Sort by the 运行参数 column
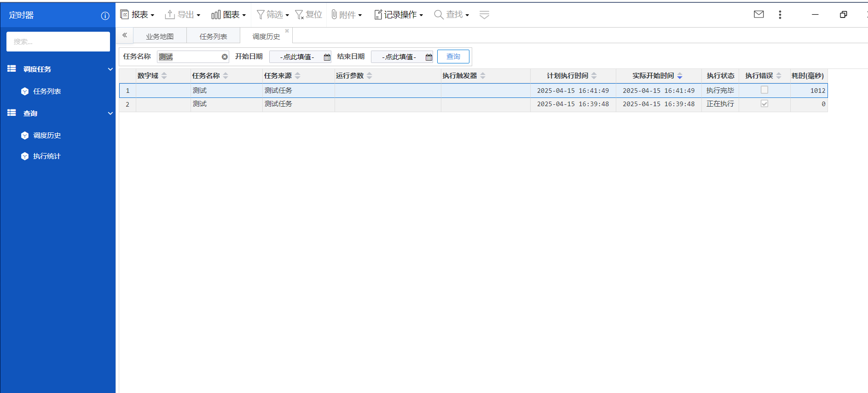868x393 pixels. click(x=369, y=75)
